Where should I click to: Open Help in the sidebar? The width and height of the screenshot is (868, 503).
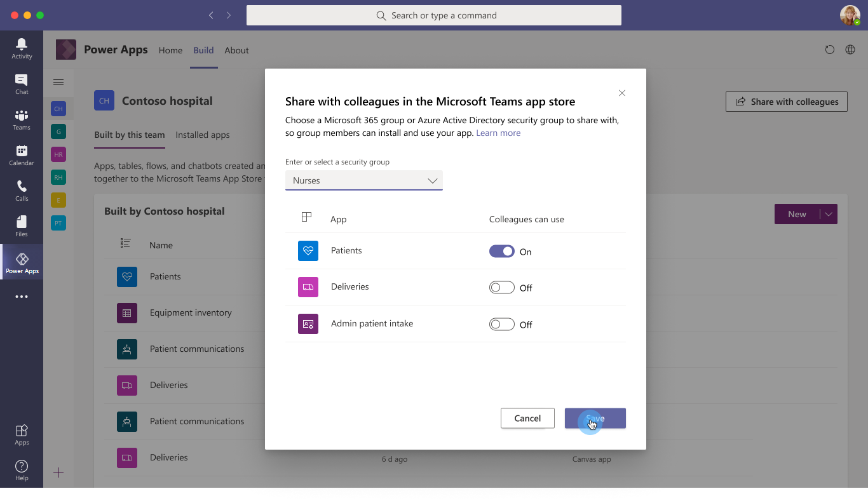tap(22, 470)
